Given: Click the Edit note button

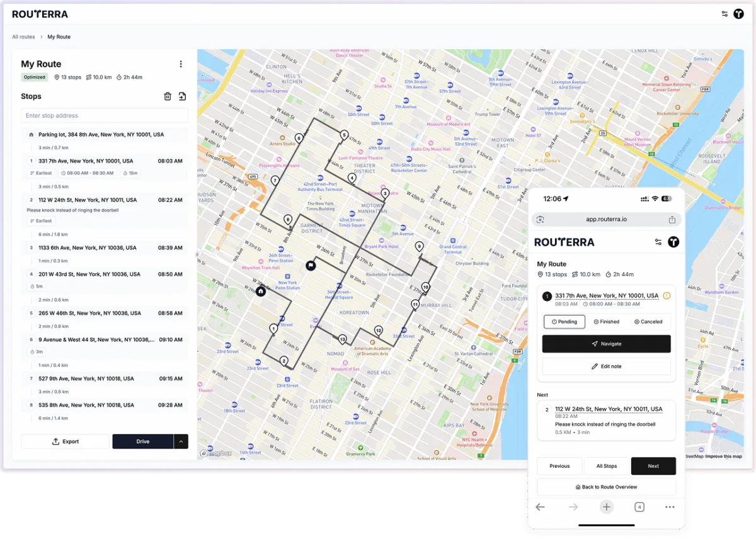Looking at the screenshot, I should coord(607,366).
